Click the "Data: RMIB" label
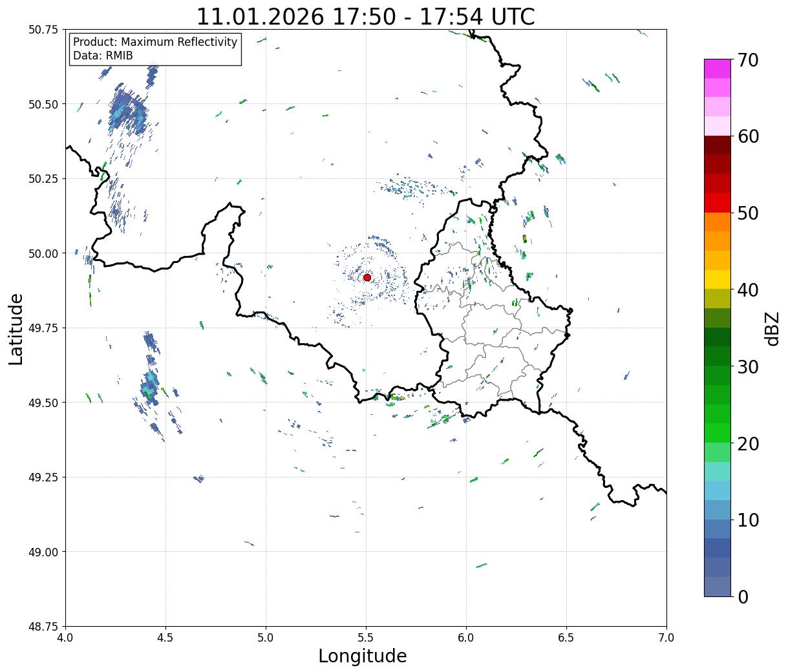Screen dimensions: 788x672 [x=103, y=56]
